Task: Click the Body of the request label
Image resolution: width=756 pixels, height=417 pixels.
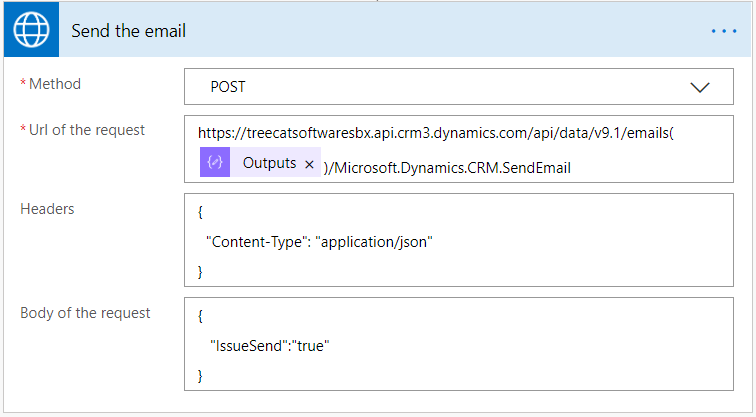Action: pyautogui.click(x=85, y=313)
